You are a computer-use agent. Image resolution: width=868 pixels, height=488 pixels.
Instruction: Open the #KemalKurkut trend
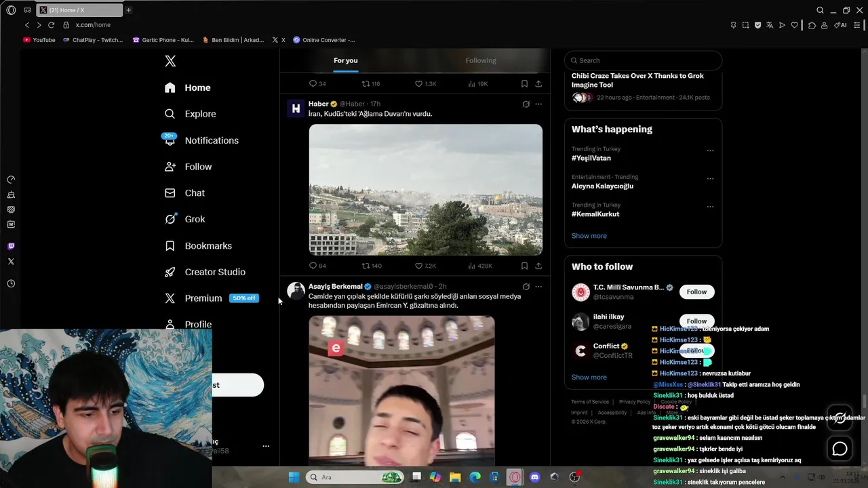point(595,214)
